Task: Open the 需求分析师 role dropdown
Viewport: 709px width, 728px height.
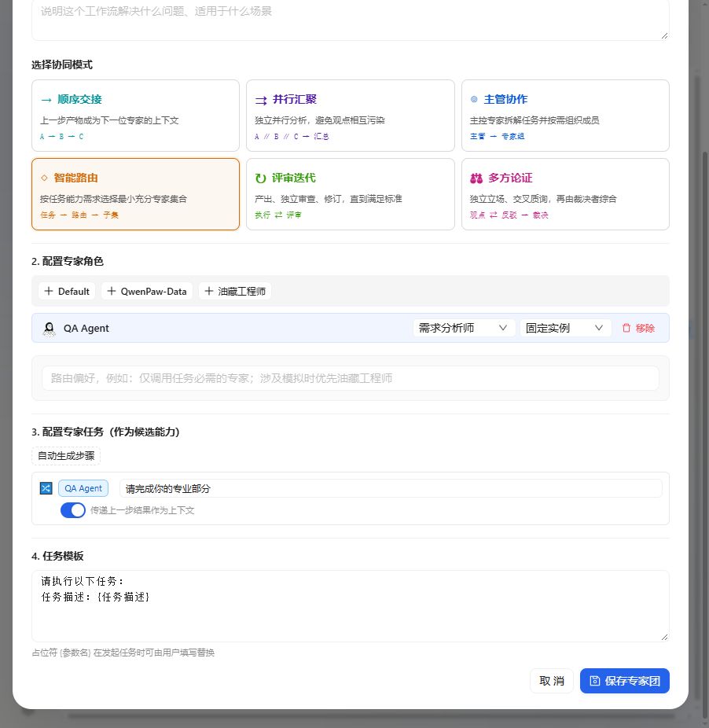Action: point(464,328)
